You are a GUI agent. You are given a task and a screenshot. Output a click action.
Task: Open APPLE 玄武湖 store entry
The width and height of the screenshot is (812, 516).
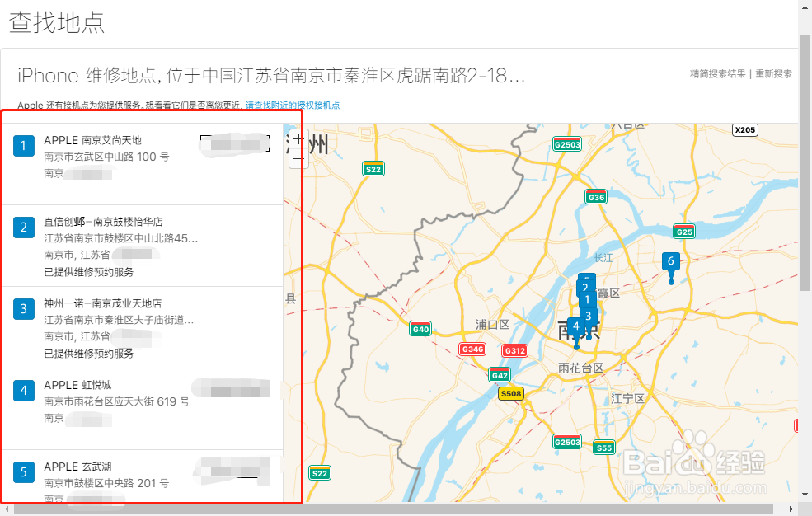click(143, 476)
